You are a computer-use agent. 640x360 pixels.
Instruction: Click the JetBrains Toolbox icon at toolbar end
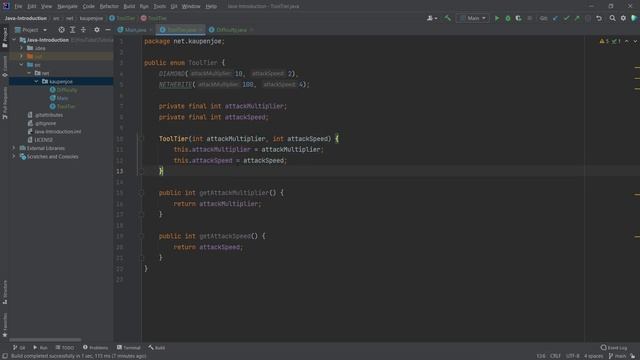pyautogui.click(x=634, y=18)
